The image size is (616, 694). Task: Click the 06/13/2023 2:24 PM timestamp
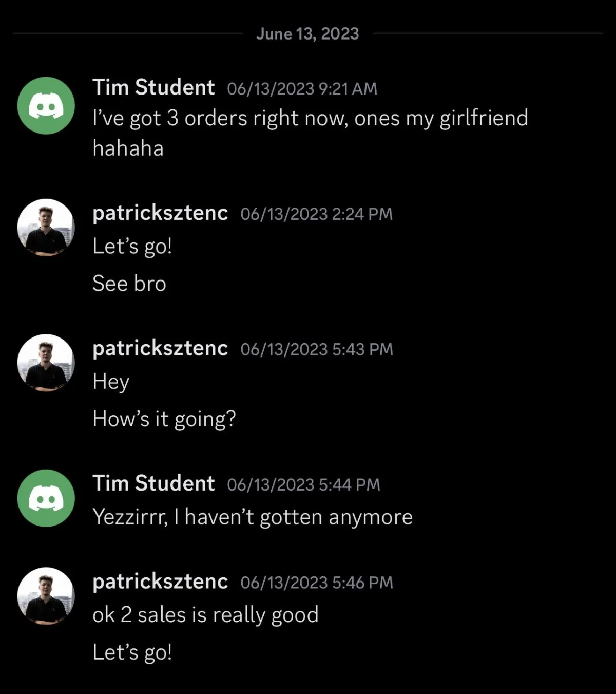(316, 214)
